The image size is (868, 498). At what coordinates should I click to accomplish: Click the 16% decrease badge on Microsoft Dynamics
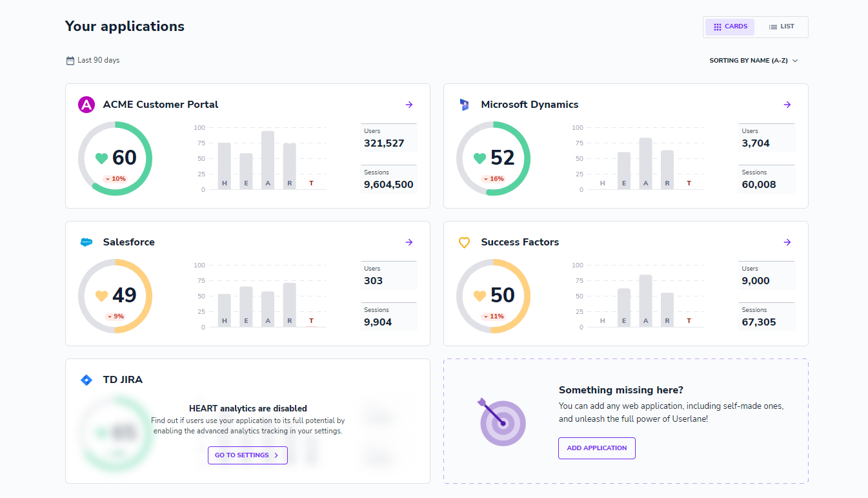point(494,179)
